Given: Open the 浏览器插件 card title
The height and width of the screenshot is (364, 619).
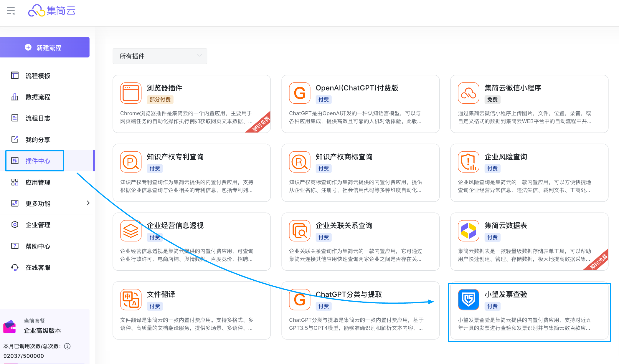Looking at the screenshot, I should coord(164,88).
